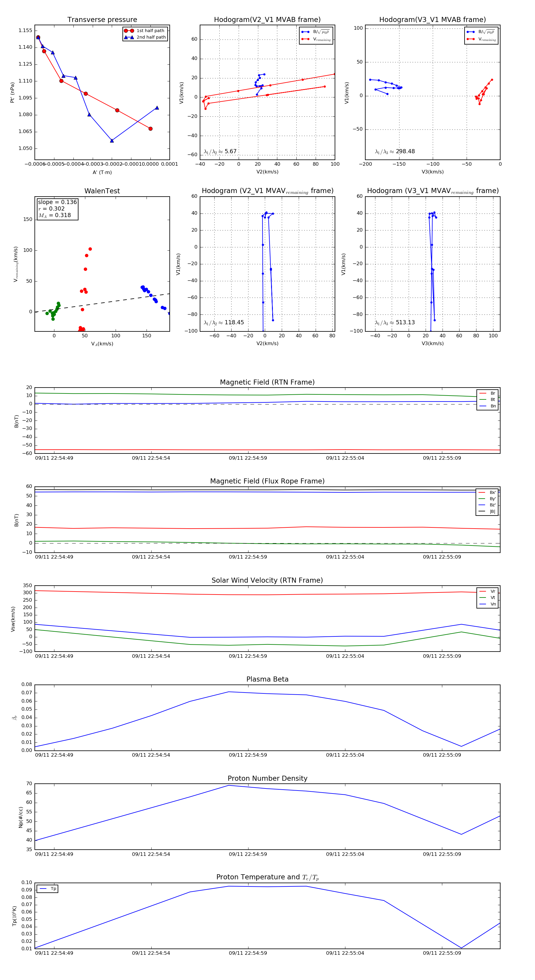Click the eigenvalue ratio value 5.67
Image resolution: width=535 pixels, height=980 pixels.
230,151
